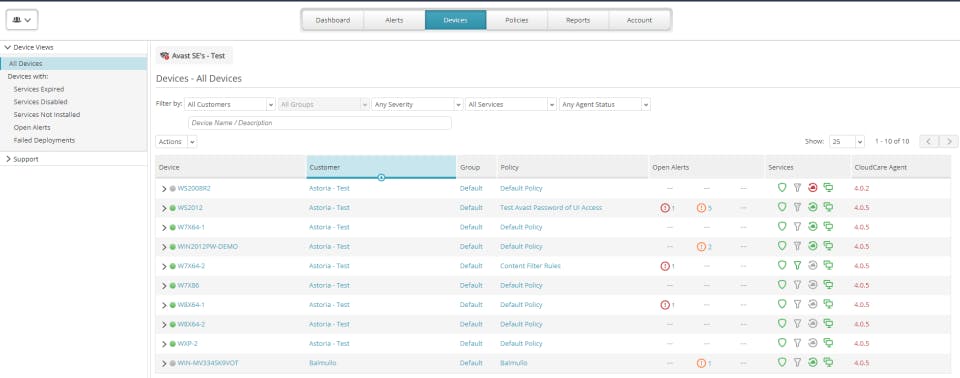This screenshot has width=960, height=378.
Task: Collapse the Device Views sidebar section
Action: (7, 47)
